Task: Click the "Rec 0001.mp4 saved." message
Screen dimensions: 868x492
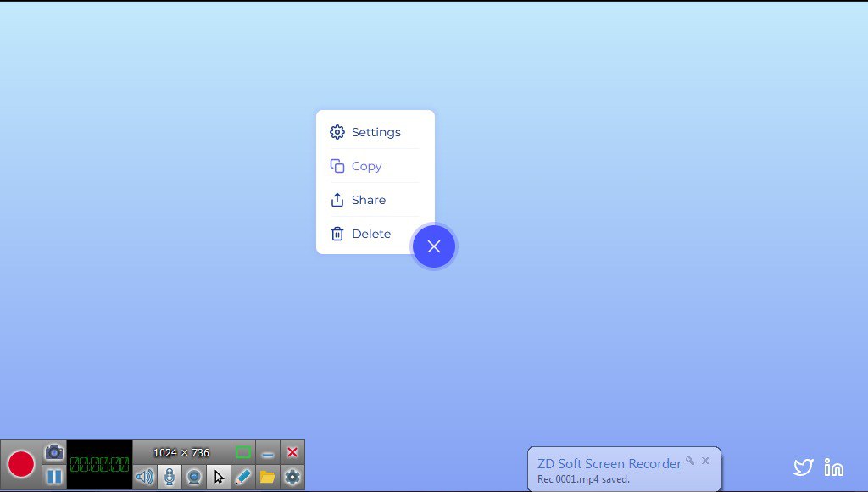Action: click(x=583, y=479)
